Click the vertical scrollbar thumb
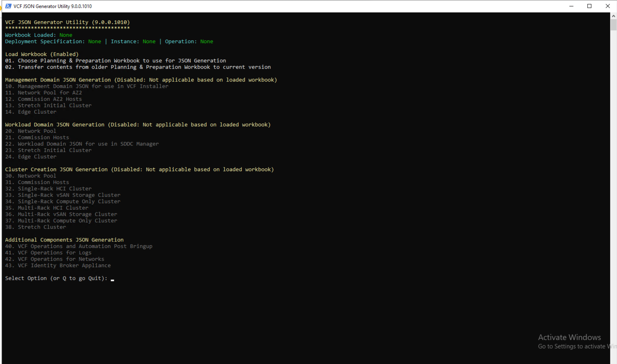Image resolution: width=617 pixels, height=364 pixels. 613,25
